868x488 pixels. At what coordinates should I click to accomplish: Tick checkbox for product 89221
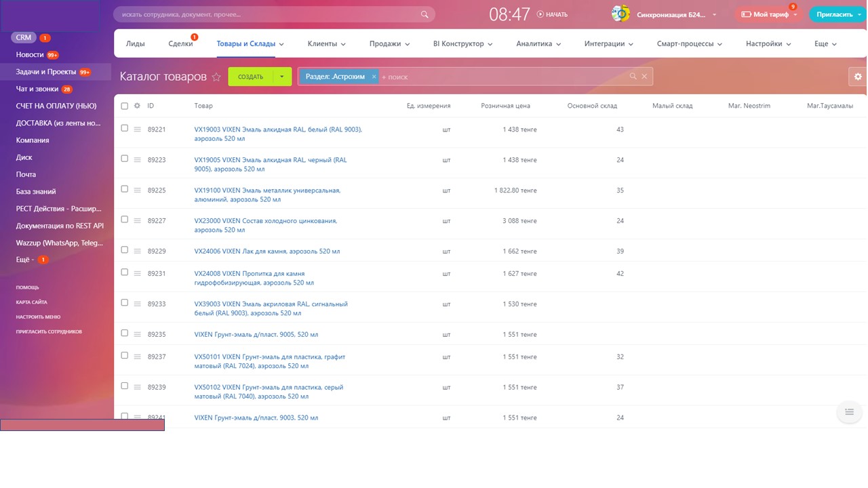124,128
